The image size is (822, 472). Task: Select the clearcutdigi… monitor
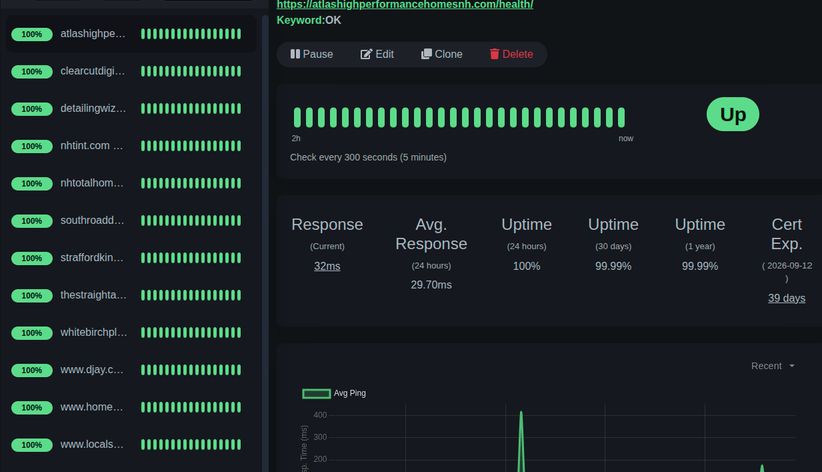click(131, 71)
